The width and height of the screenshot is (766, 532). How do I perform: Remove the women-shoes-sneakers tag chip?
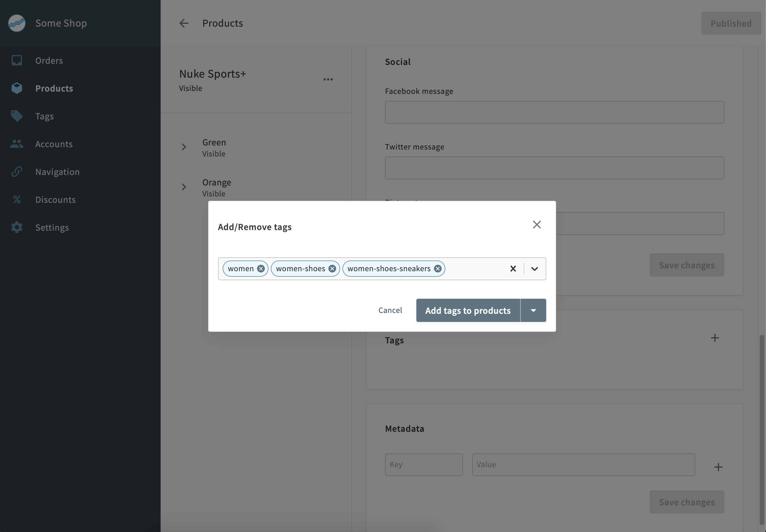click(438, 269)
